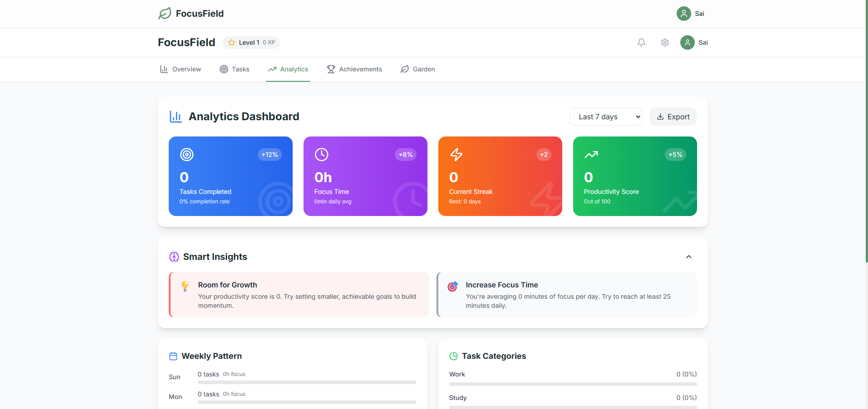Click the lightbulb icon in Room for Growth
The image size is (868, 409).
point(185,286)
